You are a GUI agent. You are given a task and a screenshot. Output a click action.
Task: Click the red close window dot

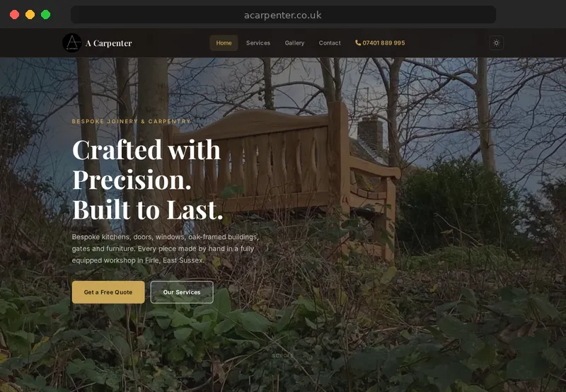(14, 15)
